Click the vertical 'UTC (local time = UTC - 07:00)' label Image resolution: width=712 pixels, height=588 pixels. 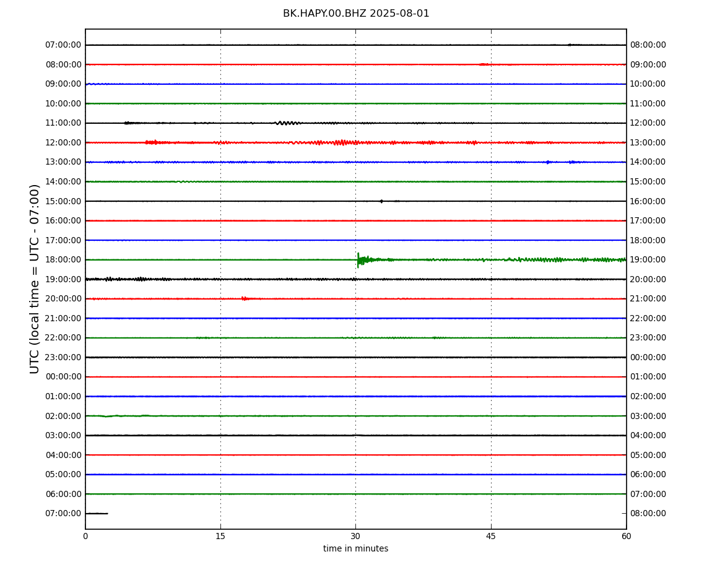35,279
